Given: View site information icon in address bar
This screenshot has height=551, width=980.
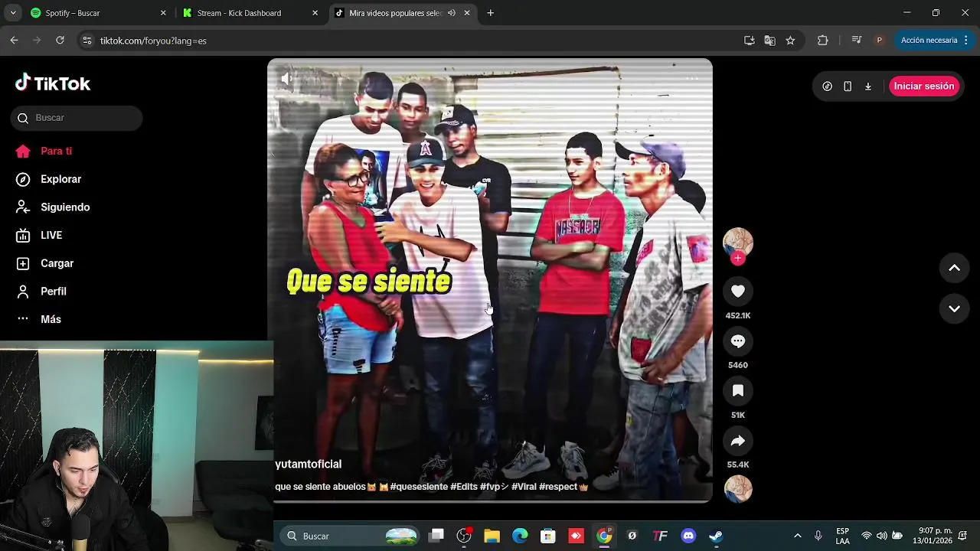Looking at the screenshot, I should tap(87, 41).
